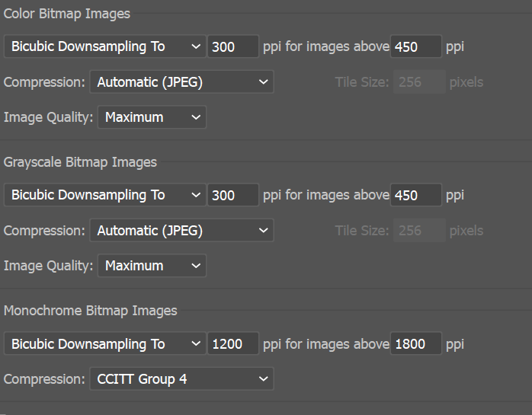Click the Monochrome Bitmap Images section heading
This screenshot has height=415, width=532.
pyautogui.click(x=90, y=311)
